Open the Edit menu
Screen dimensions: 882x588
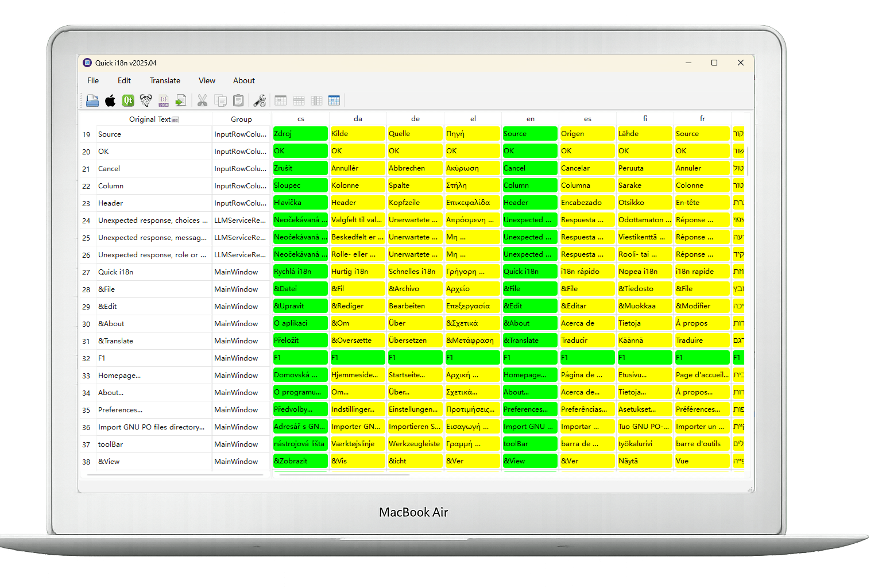[124, 80]
